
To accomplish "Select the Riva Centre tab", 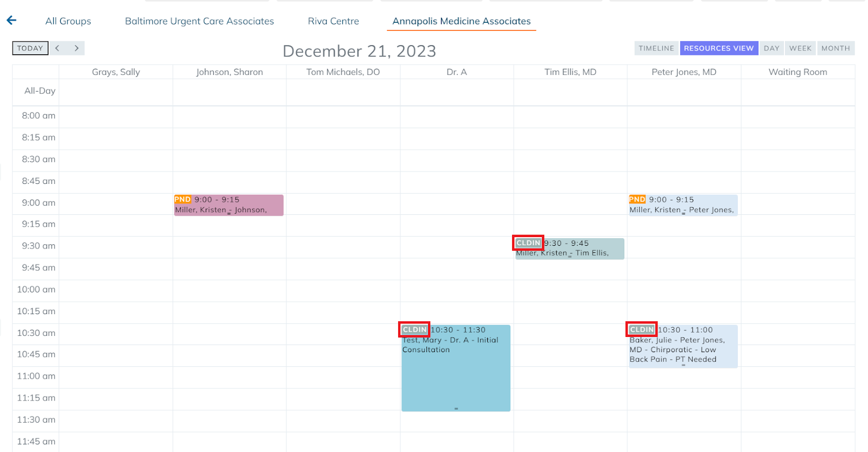I will click(x=333, y=21).
